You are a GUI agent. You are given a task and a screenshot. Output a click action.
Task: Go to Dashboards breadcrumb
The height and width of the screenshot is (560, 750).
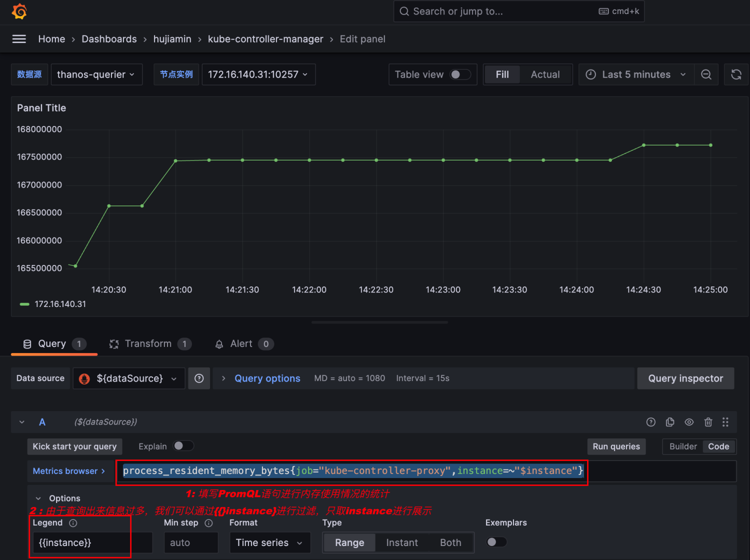tap(109, 39)
